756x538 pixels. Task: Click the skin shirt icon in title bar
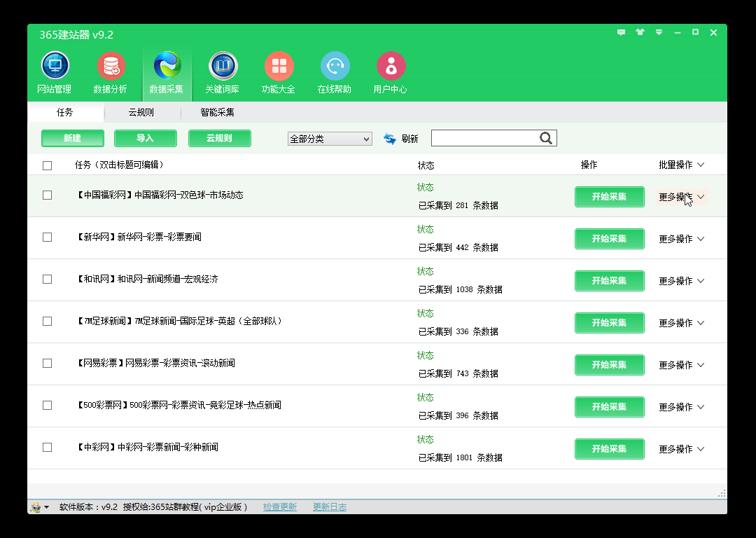click(640, 32)
